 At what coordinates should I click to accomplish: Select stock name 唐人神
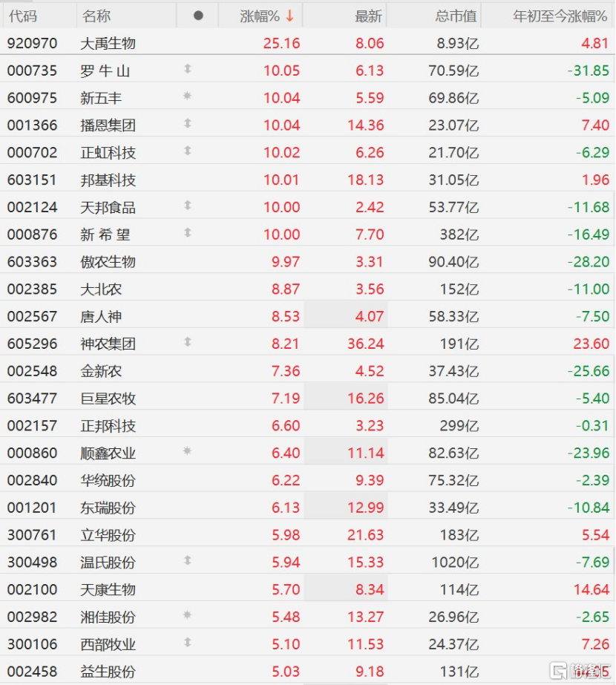[101, 316]
